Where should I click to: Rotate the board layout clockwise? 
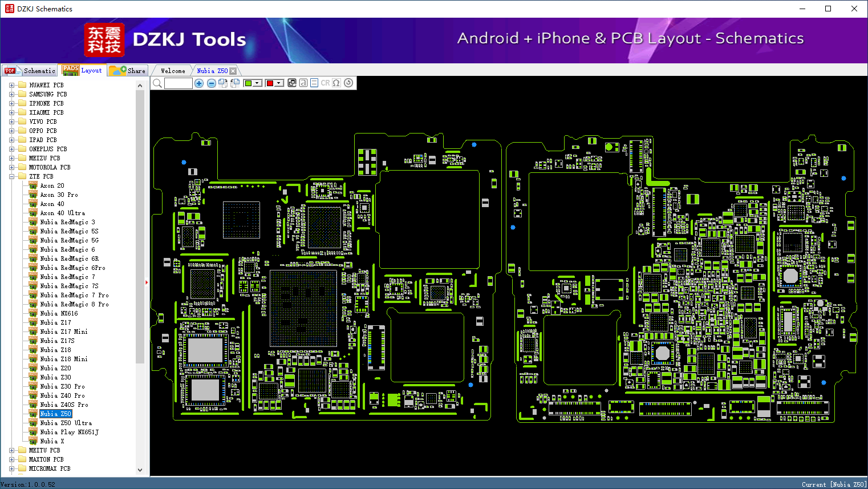coord(223,83)
